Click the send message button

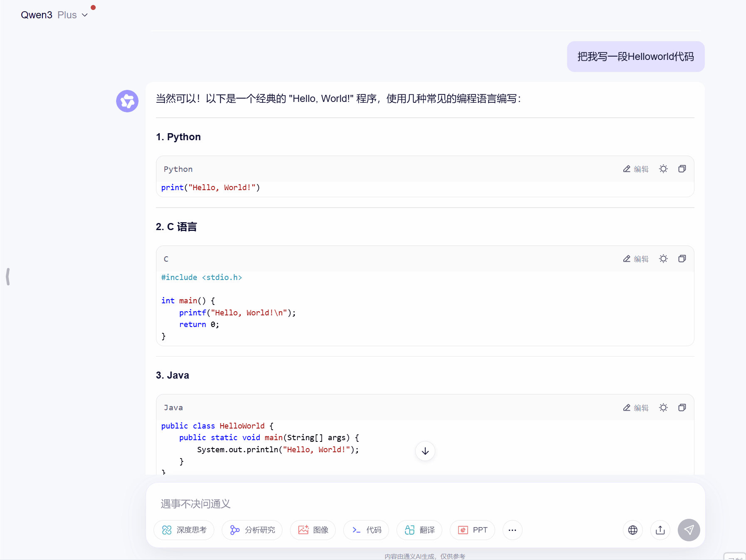(x=689, y=530)
